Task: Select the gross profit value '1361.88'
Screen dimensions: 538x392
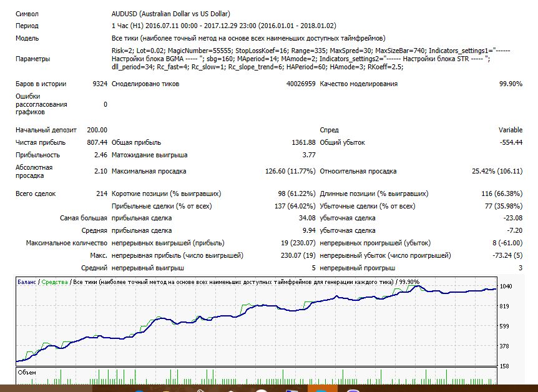Action: pyautogui.click(x=303, y=142)
